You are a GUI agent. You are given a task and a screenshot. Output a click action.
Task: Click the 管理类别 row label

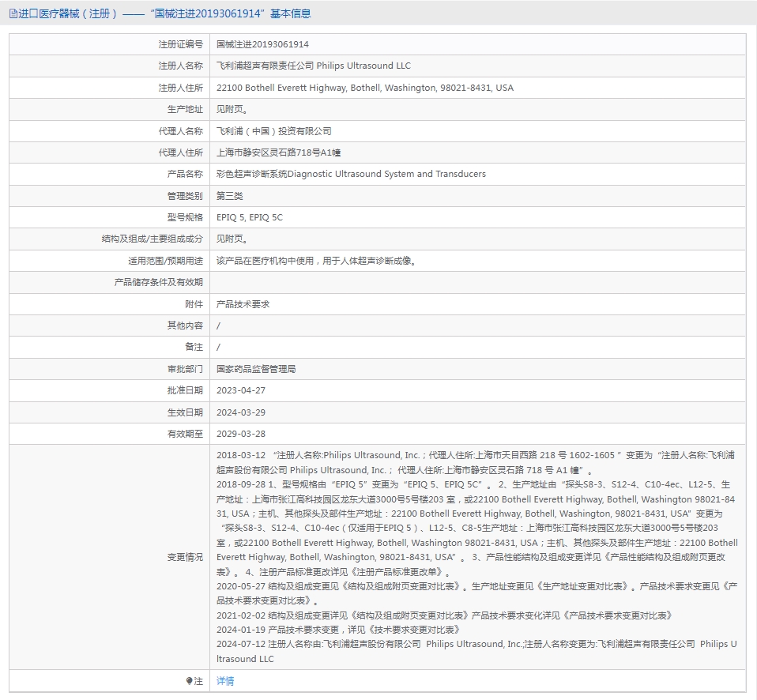[185, 196]
